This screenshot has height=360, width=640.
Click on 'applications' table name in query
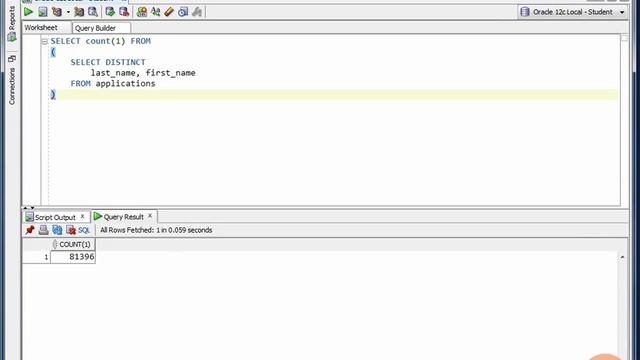pos(125,84)
